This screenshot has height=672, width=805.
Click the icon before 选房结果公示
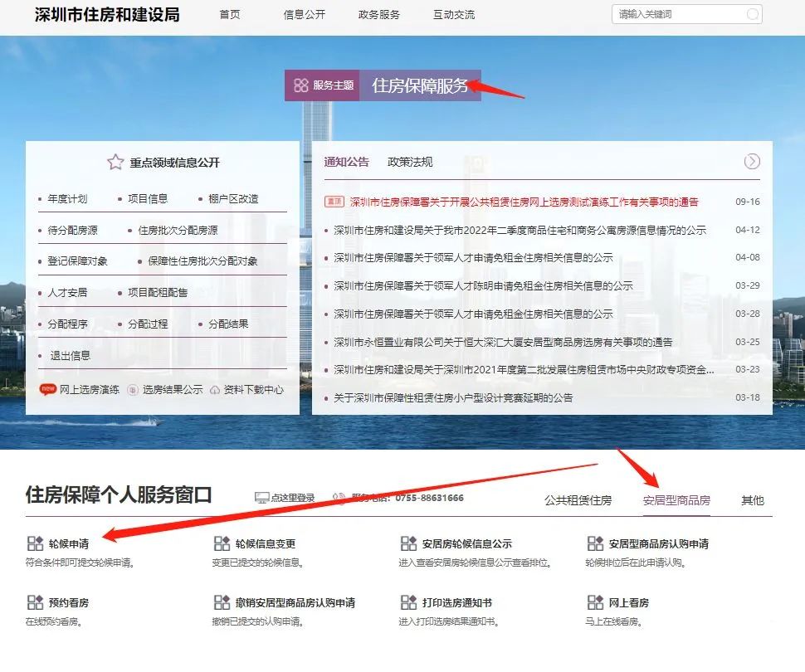point(133,390)
